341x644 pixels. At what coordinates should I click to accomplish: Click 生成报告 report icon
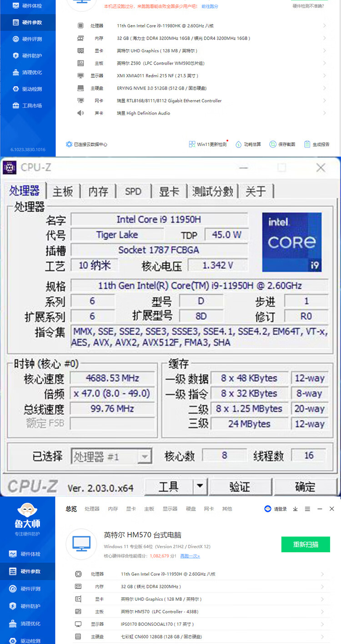pos(307,144)
